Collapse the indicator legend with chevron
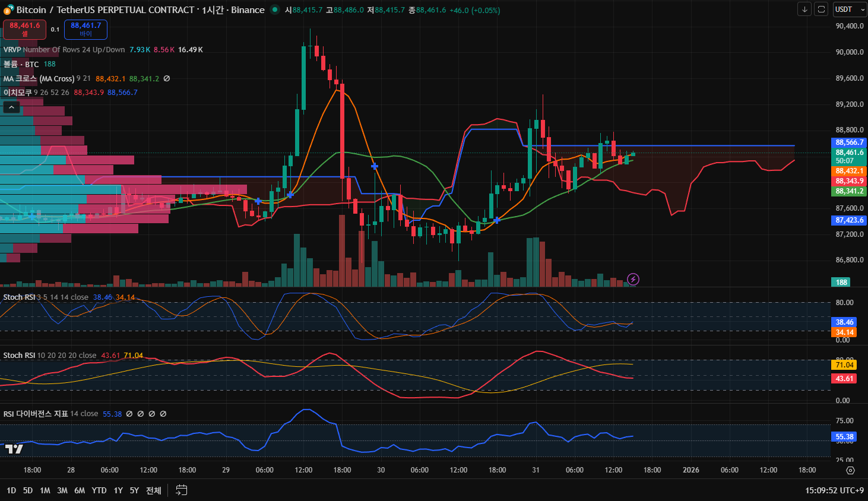The image size is (868, 501). [x=11, y=107]
